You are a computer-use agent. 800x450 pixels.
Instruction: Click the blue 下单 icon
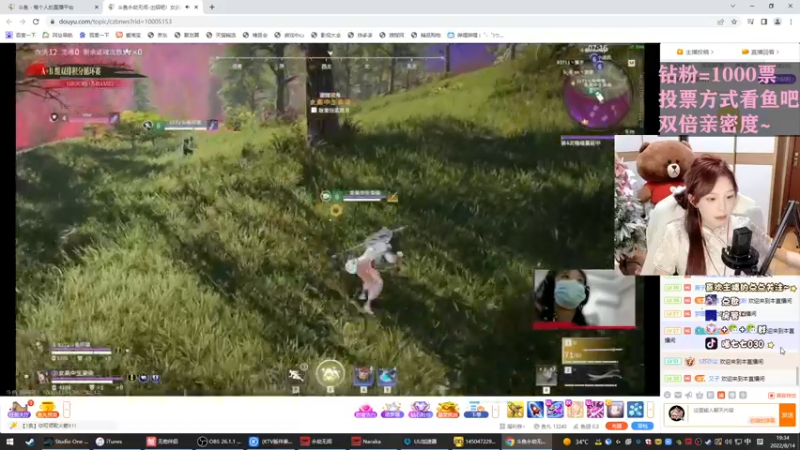point(476,410)
